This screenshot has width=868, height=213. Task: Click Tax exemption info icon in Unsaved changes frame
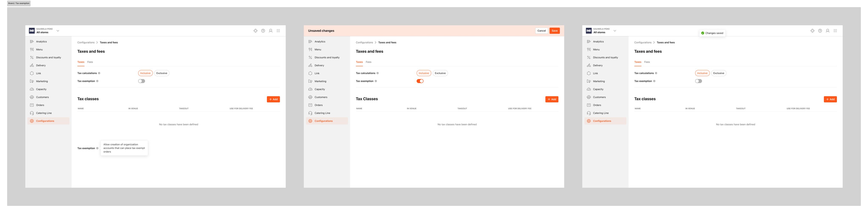point(376,81)
